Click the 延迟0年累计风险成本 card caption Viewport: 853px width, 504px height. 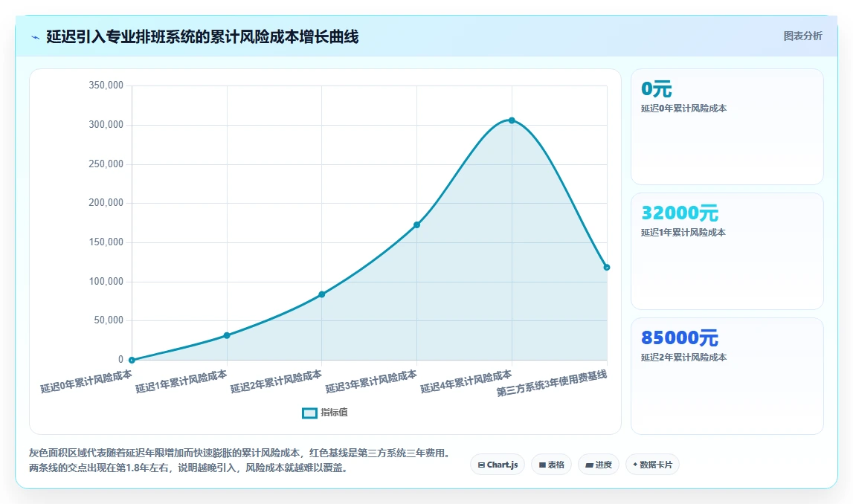click(683, 109)
